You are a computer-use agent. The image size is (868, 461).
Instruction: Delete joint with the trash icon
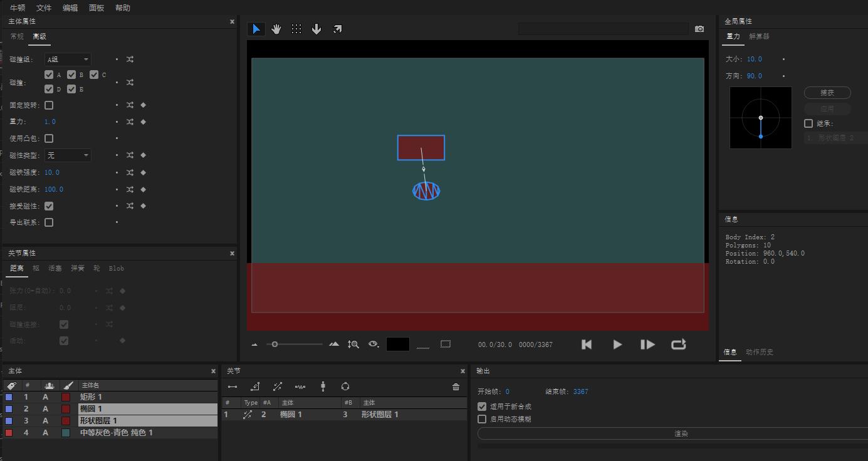click(x=456, y=387)
